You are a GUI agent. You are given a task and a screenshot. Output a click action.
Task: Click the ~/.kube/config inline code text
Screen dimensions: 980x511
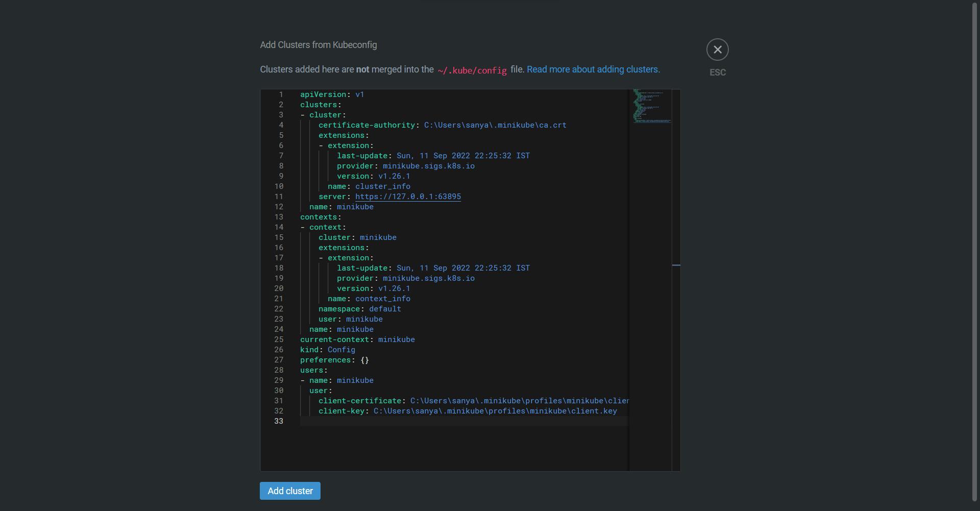click(472, 70)
